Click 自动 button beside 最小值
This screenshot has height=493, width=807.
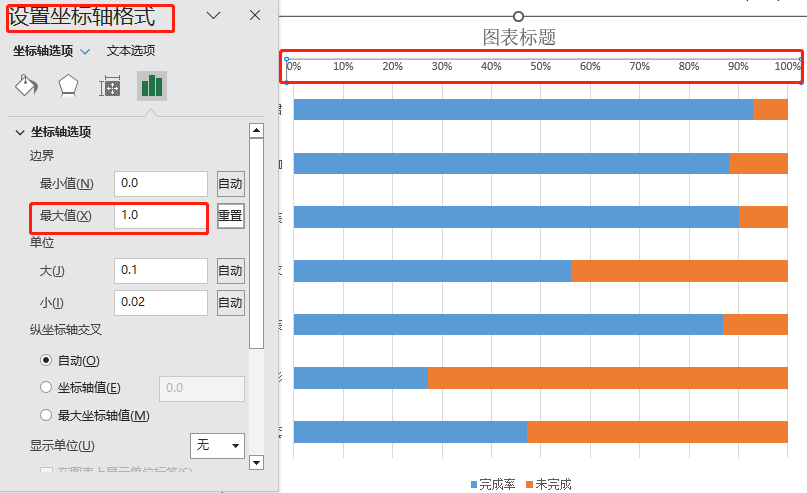click(x=231, y=184)
